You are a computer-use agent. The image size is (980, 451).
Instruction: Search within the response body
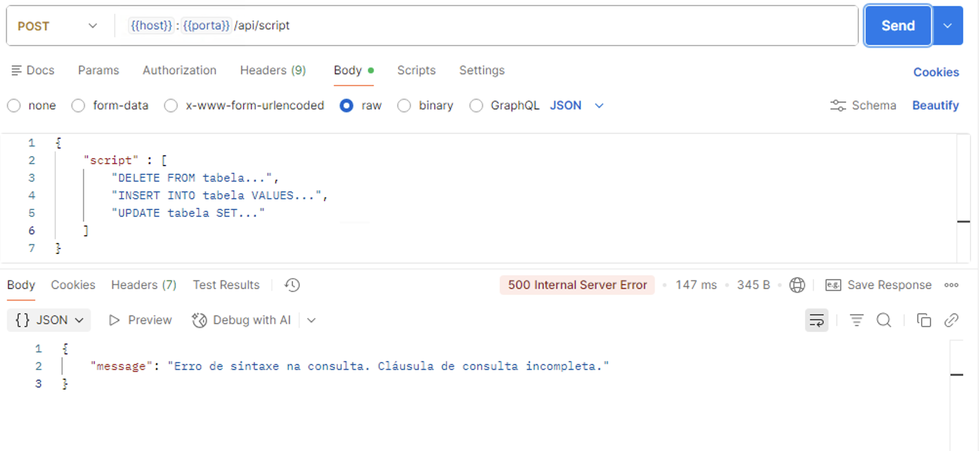pos(883,320)
